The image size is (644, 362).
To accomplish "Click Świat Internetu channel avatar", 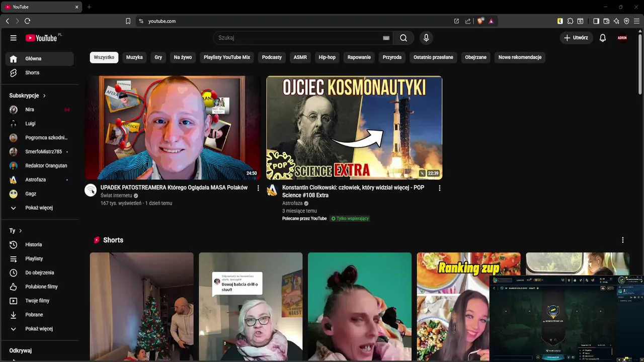I will pyautogui.click(x=91, y=190).
